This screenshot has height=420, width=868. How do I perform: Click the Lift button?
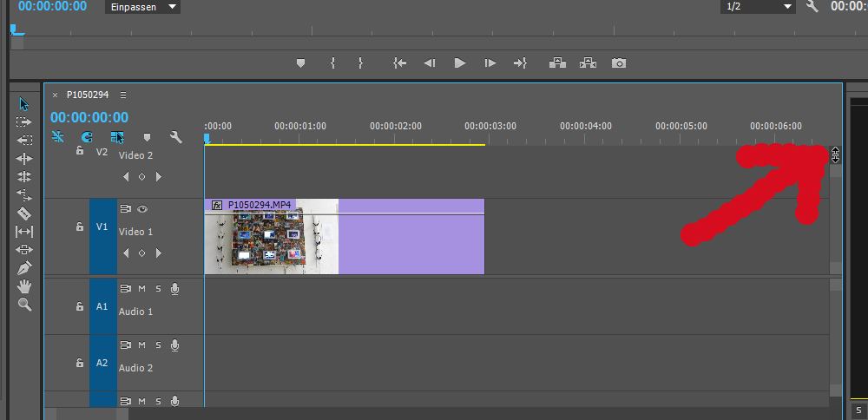tap(557, 63)
